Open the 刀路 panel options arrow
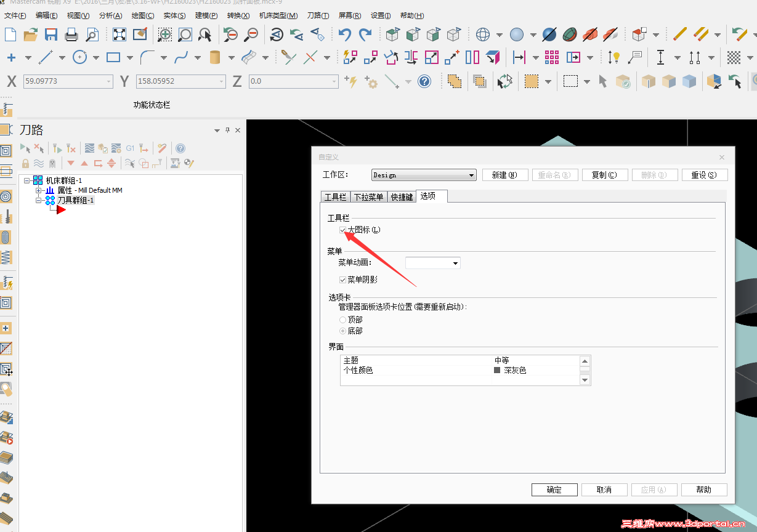This screenshot has height=532, width=757. click(217, 131)
